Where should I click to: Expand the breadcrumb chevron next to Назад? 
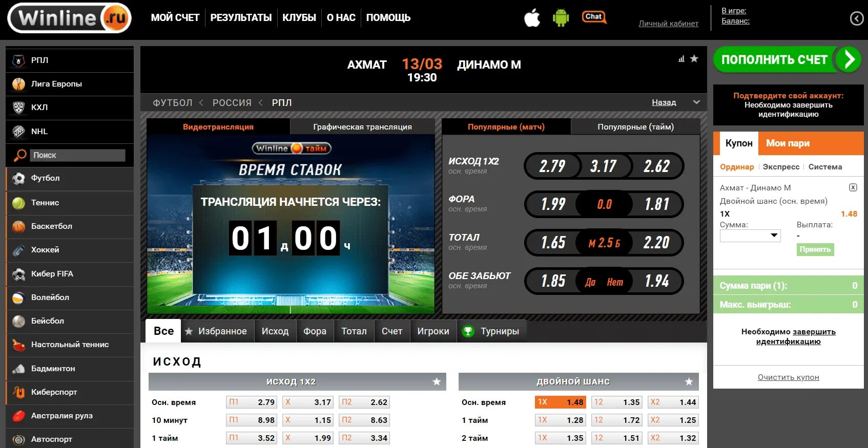[696, 102]
